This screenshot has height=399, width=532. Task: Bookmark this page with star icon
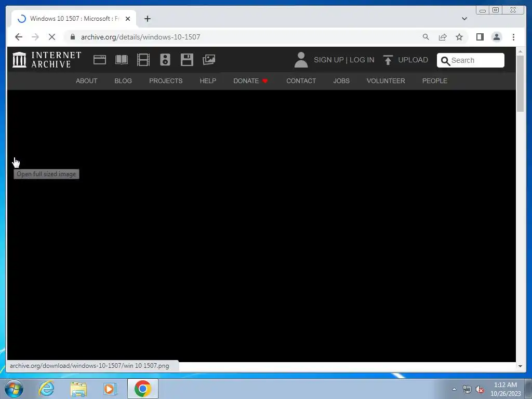(459, 37)
